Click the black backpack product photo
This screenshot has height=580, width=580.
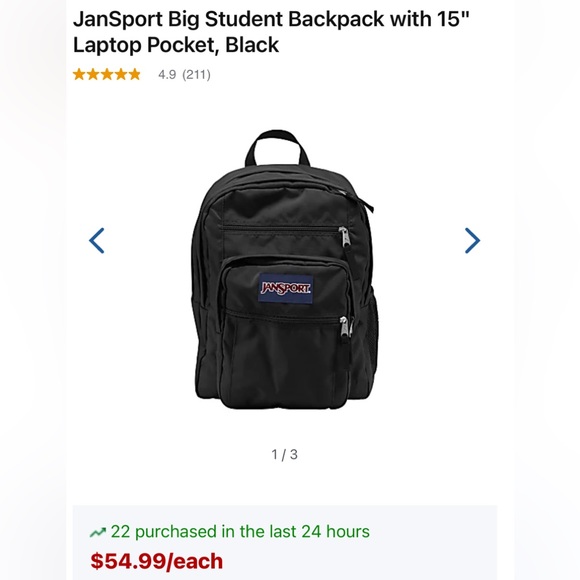click(x=285, y=269)
